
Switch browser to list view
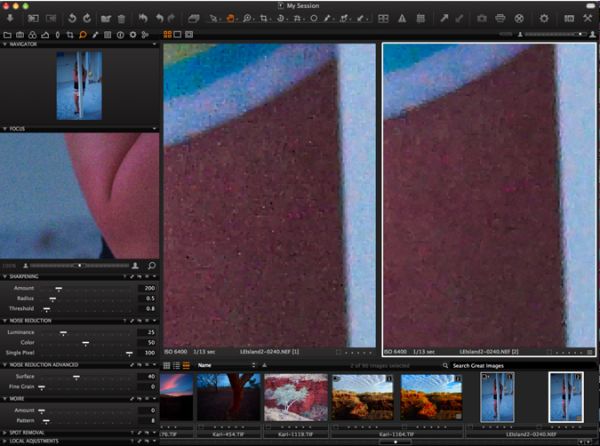coord(176,366)
